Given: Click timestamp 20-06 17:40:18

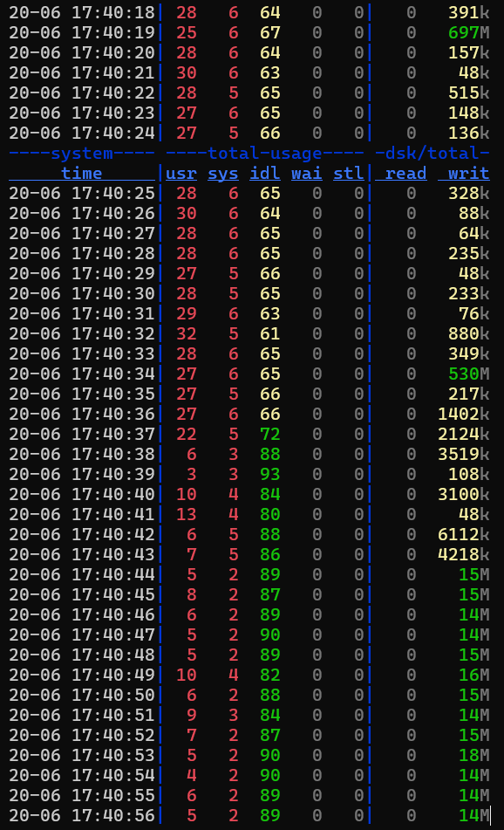Looking at the screenshot, I should point(81,12).
